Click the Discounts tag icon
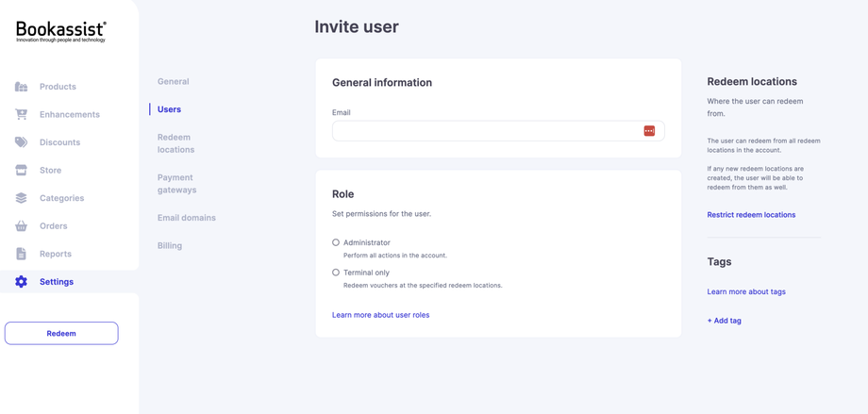Viewport: 868px width, 414px height. coord(21,142)
